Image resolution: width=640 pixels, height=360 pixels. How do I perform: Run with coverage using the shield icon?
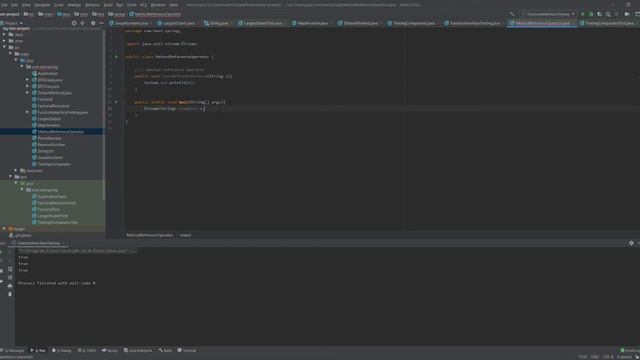tap(600, 14)
